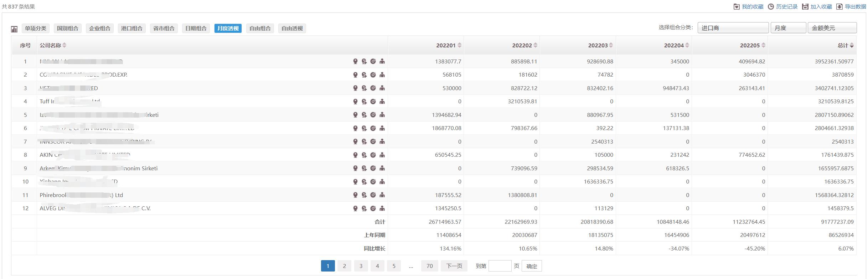The height and width of the screenshot is (279, 868).
Task: Switch to the 省市组合 tab
Action: coord(164,29)
